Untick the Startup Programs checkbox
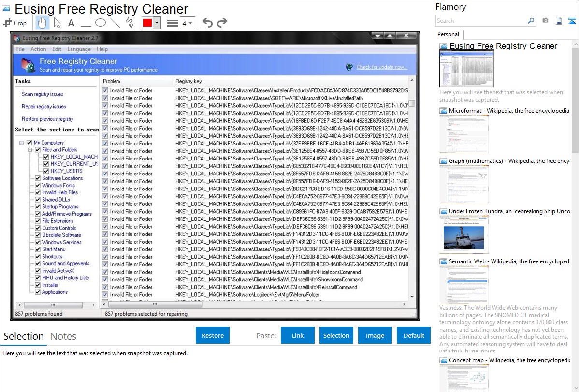Viewport: 579px width, 392px height. click(x=38, y=207)
